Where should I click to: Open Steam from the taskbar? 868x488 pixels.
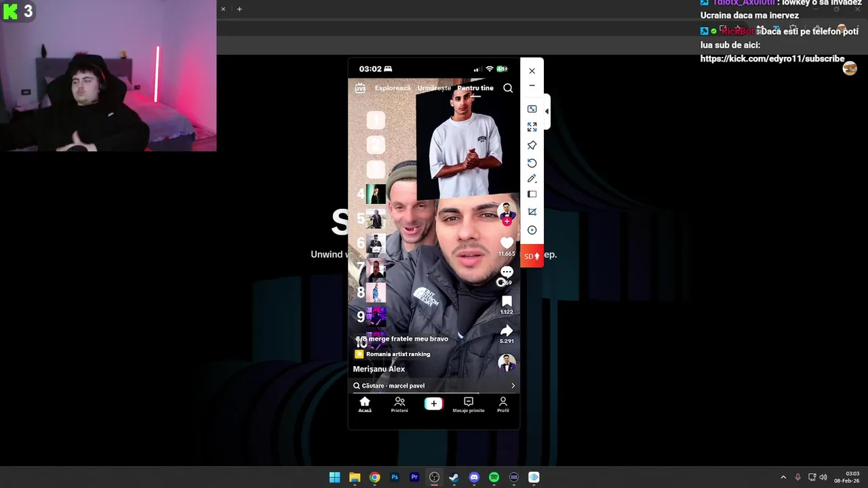click(454, 477)
